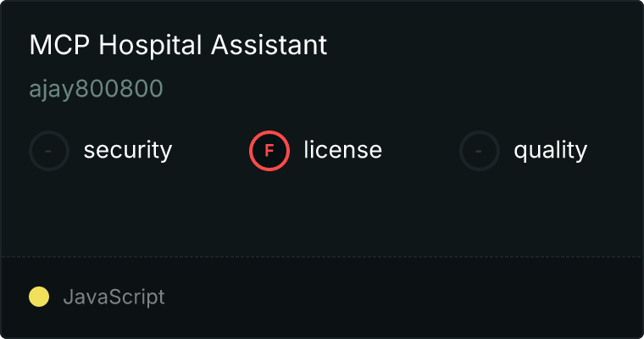644x339 pixels.
Task: Open author ajay800800's profile
Action: tap(96, 90)
